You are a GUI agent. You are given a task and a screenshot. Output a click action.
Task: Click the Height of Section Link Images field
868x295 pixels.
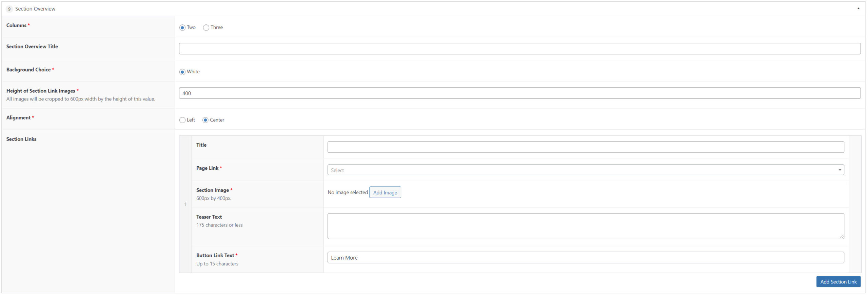click(x=519, y=93)
